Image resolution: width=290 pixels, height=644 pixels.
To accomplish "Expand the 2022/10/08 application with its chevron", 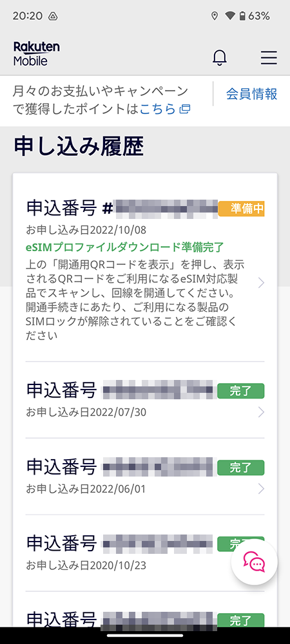I will pyautogui.click(x=261, y=283).
